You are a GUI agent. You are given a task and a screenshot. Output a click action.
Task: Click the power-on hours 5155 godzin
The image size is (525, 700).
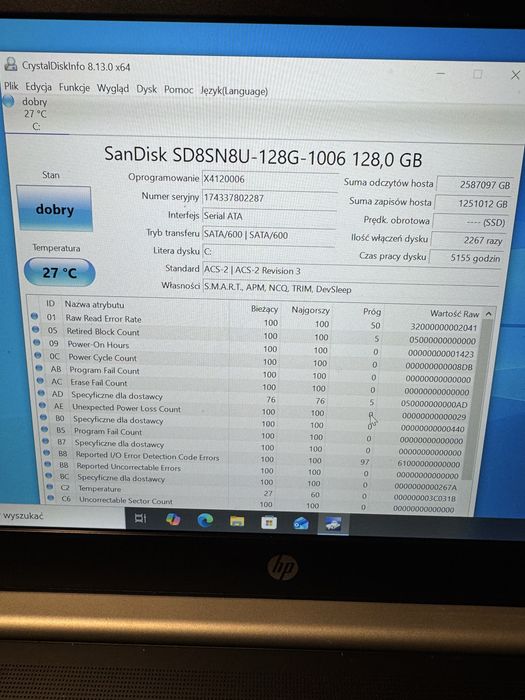pos(467,258)
